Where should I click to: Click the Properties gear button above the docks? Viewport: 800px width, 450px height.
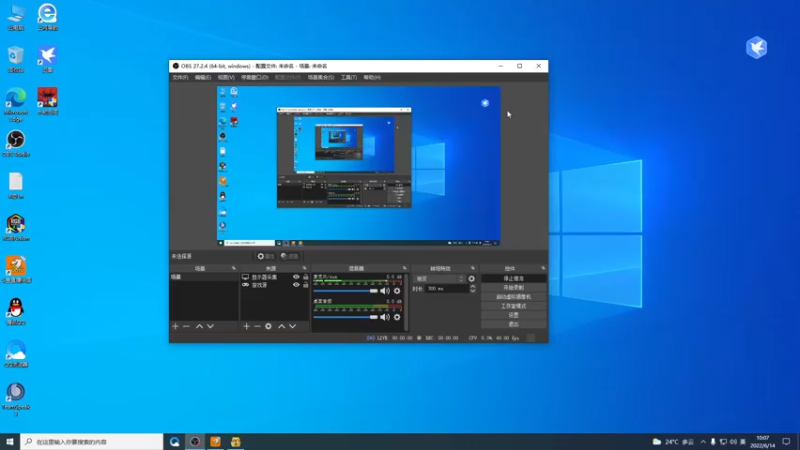click(265, 256)
